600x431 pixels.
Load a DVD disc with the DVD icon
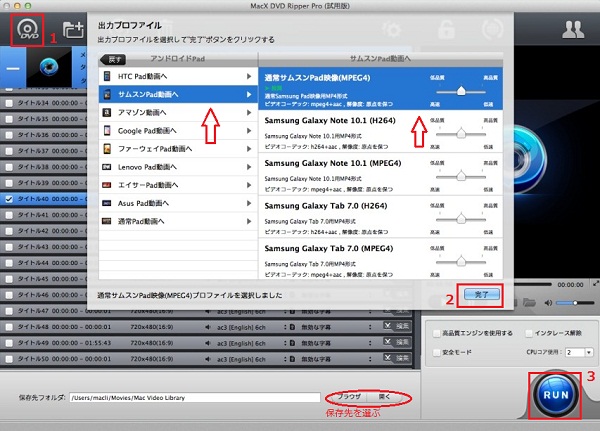click(x=27, y=30)
